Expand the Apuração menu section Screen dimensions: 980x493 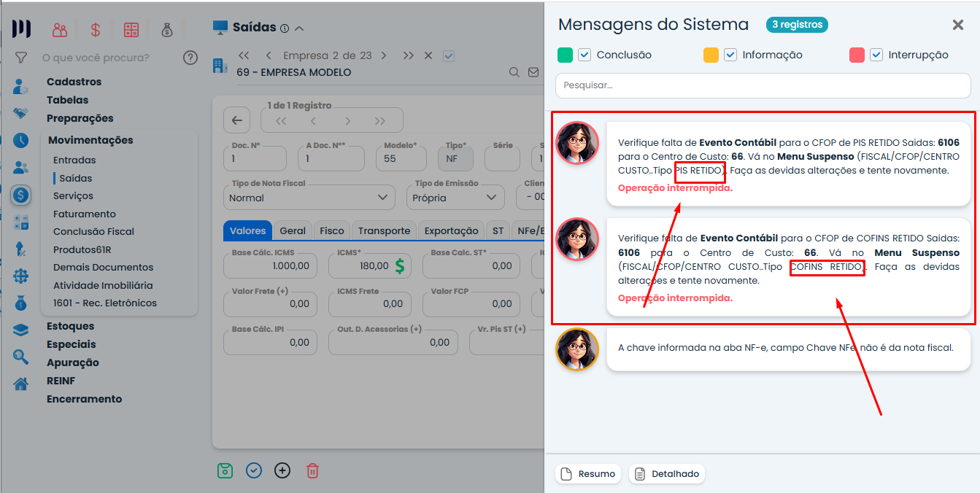[72, 362]
